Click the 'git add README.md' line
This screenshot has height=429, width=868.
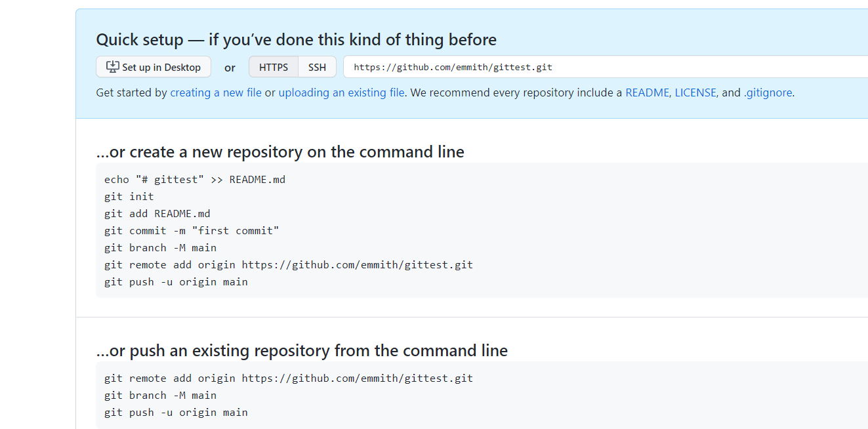[157, 213]
